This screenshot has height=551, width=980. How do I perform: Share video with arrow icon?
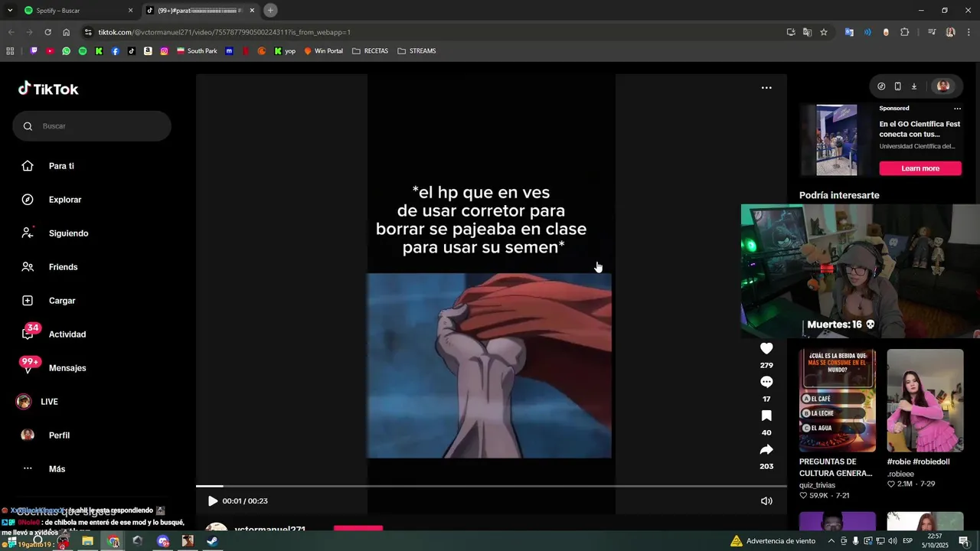click(x=766, y=449)
